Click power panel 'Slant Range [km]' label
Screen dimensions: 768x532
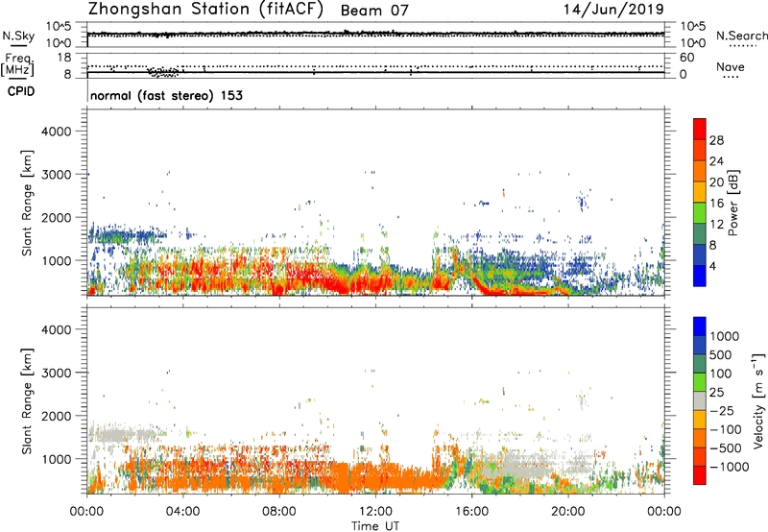[x=27, y=203]
